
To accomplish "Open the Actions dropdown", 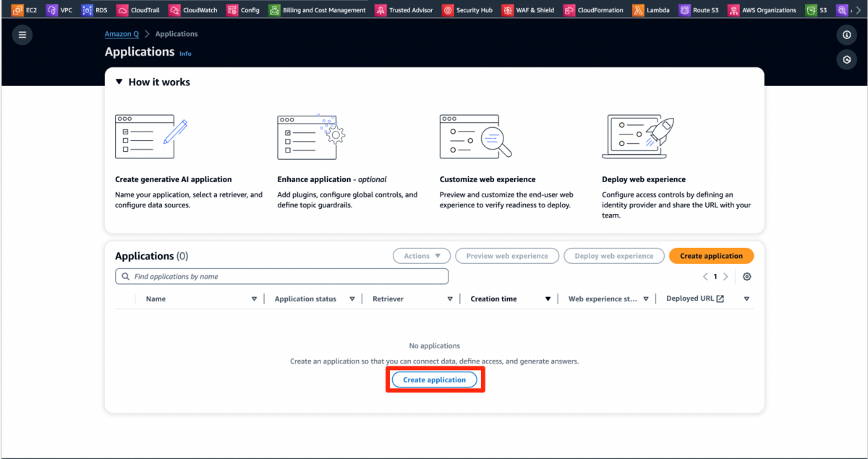I will [x=422, y=256].
